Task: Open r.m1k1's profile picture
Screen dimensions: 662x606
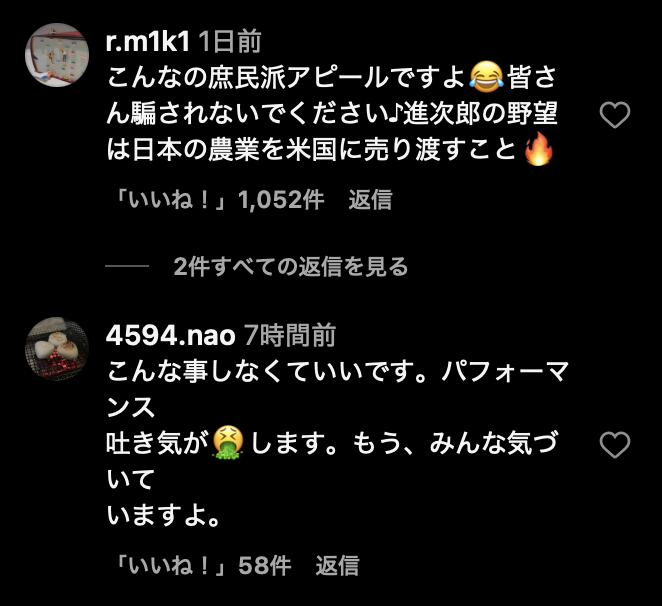Action: [x=57, y=55]
